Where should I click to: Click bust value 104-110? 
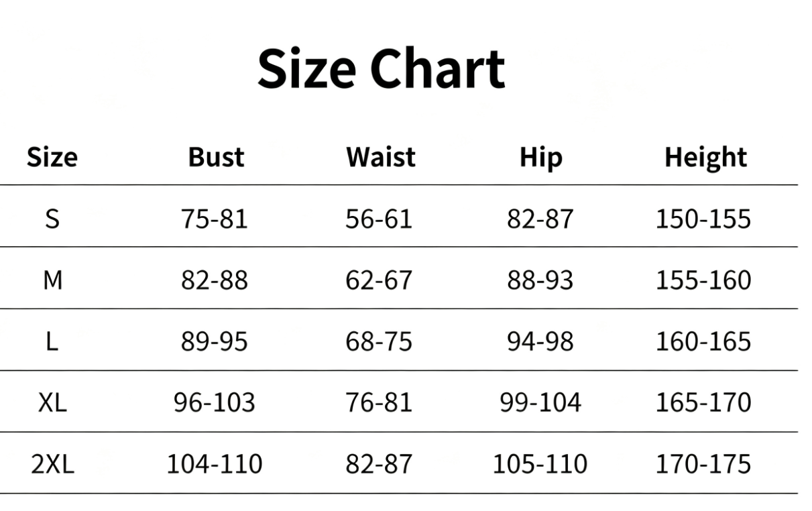(215, 464)
